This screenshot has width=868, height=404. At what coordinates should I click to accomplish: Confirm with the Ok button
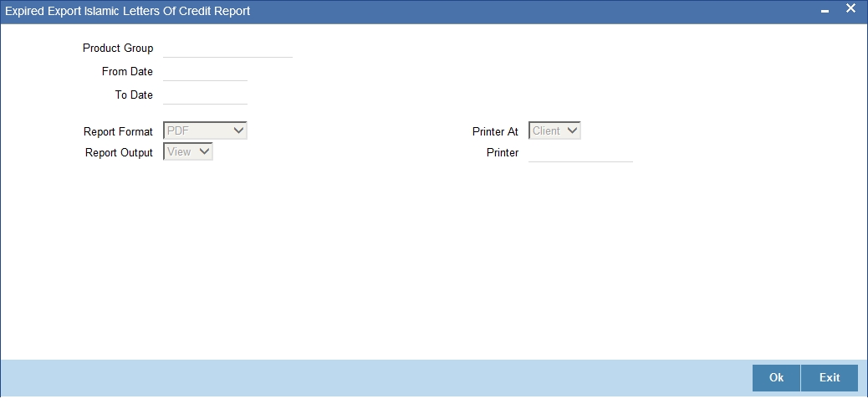coord(776,377)
